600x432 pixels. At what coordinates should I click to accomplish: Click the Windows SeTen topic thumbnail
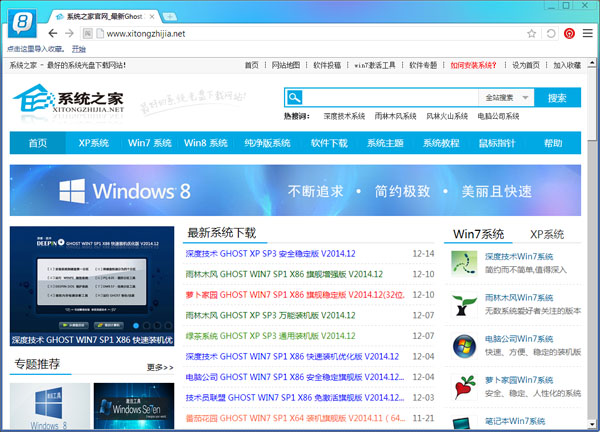point(134,406)
